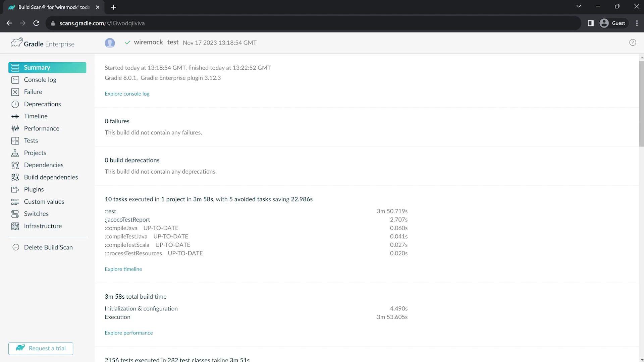The image size is (644, 362).
Task: Click the Projects hierarchy icon
Action: click(x=15, y=153)
